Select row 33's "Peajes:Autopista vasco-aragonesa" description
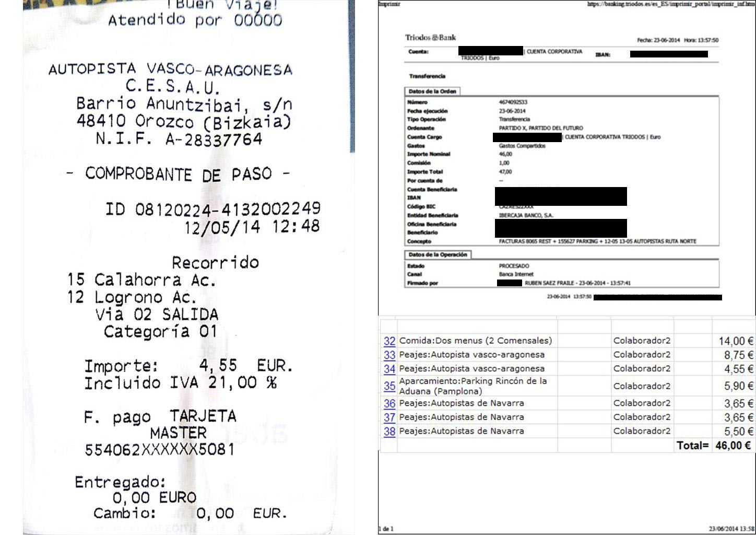 click(x=472, y=354)
